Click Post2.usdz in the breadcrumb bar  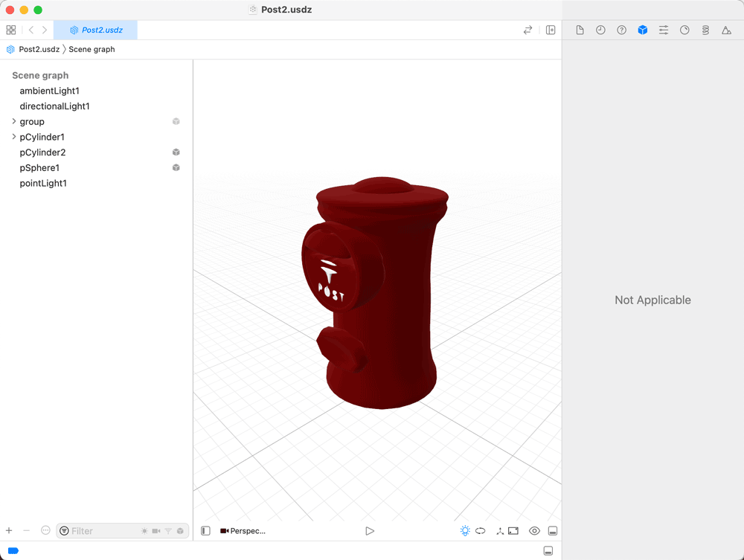39,49
